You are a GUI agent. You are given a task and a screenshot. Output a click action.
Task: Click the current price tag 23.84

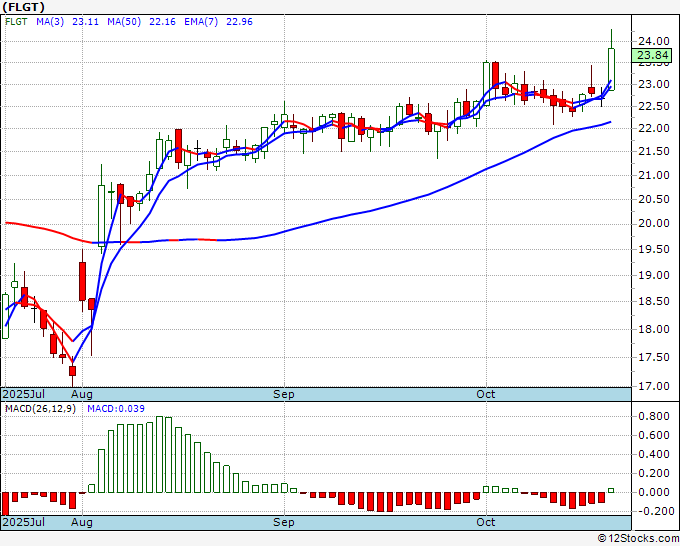652,56
